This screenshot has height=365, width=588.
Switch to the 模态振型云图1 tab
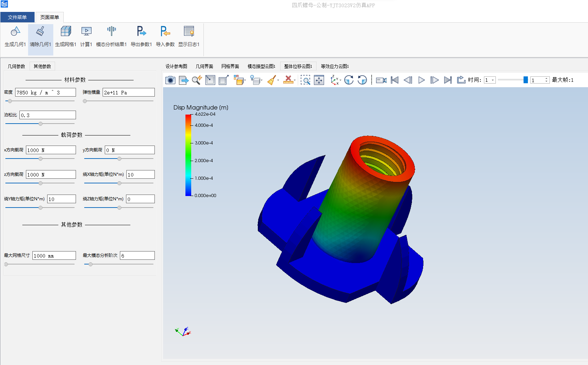261,66
